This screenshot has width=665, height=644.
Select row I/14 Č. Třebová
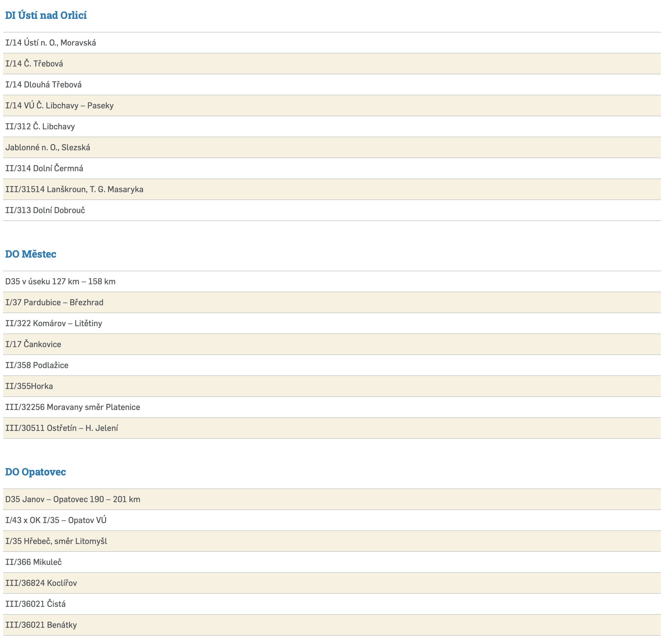pyautogui.click(x=34, y=64)
